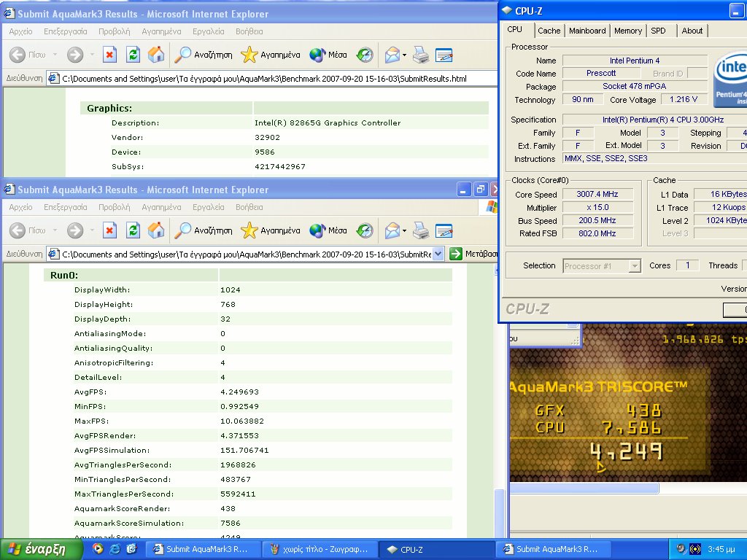Screen dimensions: 747x560
Task: Open Αγαπημένα star in the lower IE toolbar
Action: point(270,230)
